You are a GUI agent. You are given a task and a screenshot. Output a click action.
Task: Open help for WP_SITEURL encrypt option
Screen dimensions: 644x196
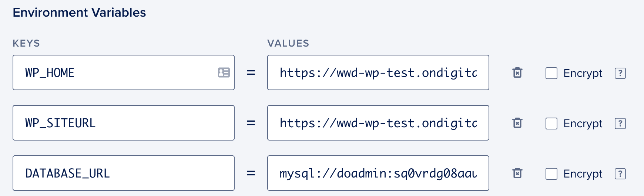620,124
